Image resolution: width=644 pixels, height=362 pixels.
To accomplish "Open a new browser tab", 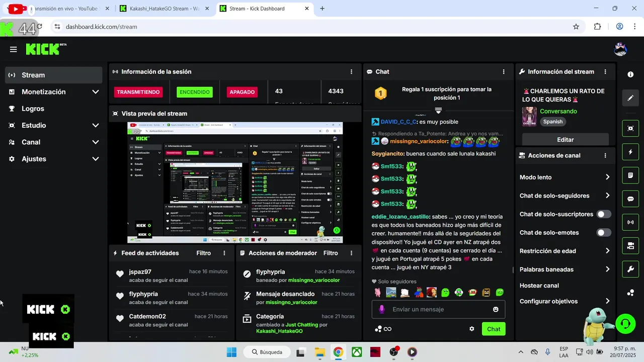I will pyautogui.click(x=323, y=9).
